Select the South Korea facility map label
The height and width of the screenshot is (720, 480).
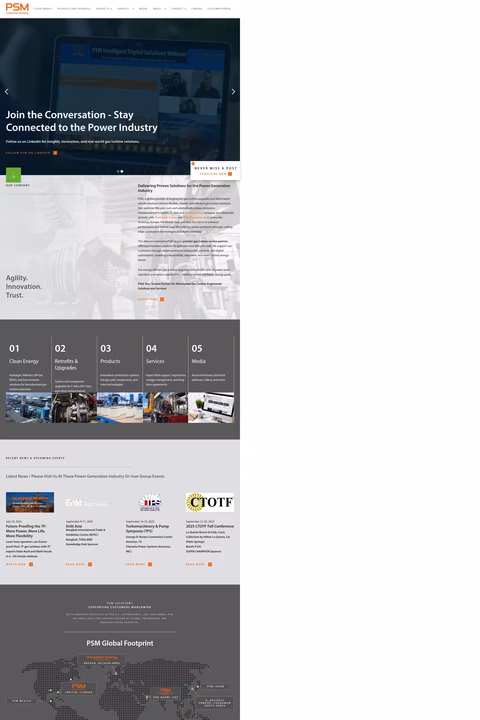click(x=215, y=703)
